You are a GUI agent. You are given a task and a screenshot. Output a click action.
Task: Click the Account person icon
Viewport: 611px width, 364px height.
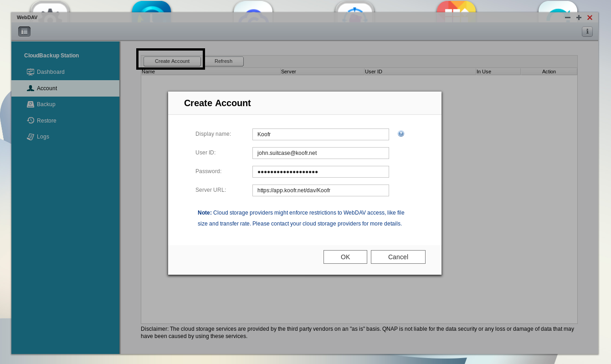[31, 88]
